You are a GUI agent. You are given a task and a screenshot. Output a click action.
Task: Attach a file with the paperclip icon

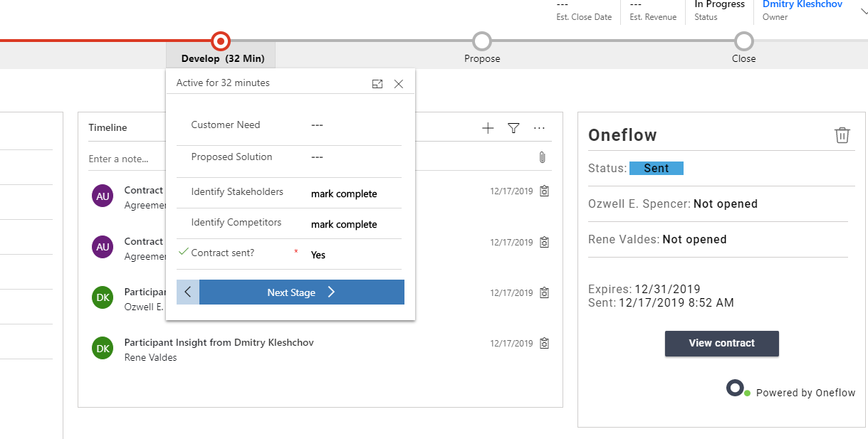click(x=542, y=157)
